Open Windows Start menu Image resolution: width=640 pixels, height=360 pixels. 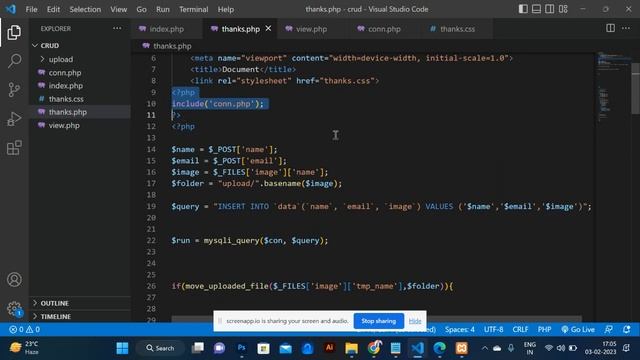(122, 348)
